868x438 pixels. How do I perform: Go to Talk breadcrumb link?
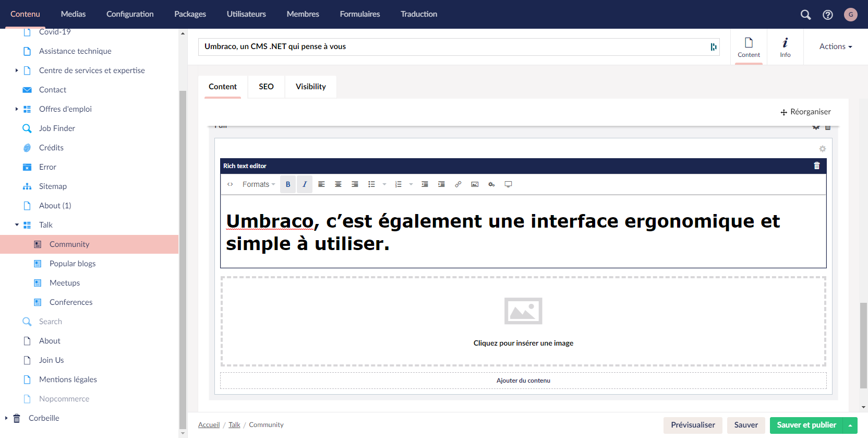pos(234,425)
